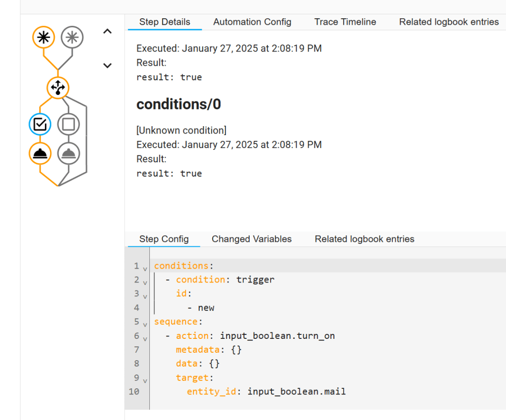
Task: Open the top Related logbook entries tab
Action: pyautogui.click(x=449, y=22)
